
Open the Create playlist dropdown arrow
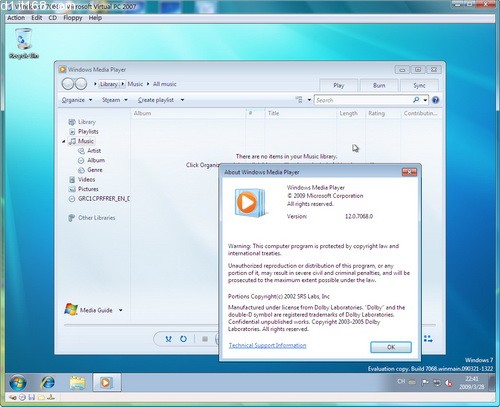point(182,100)
